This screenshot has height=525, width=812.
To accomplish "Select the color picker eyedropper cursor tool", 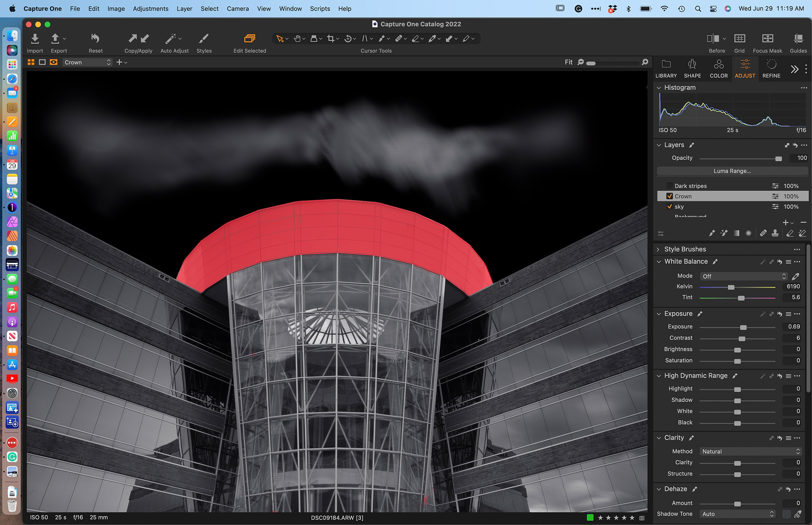I will pos(432,39).
